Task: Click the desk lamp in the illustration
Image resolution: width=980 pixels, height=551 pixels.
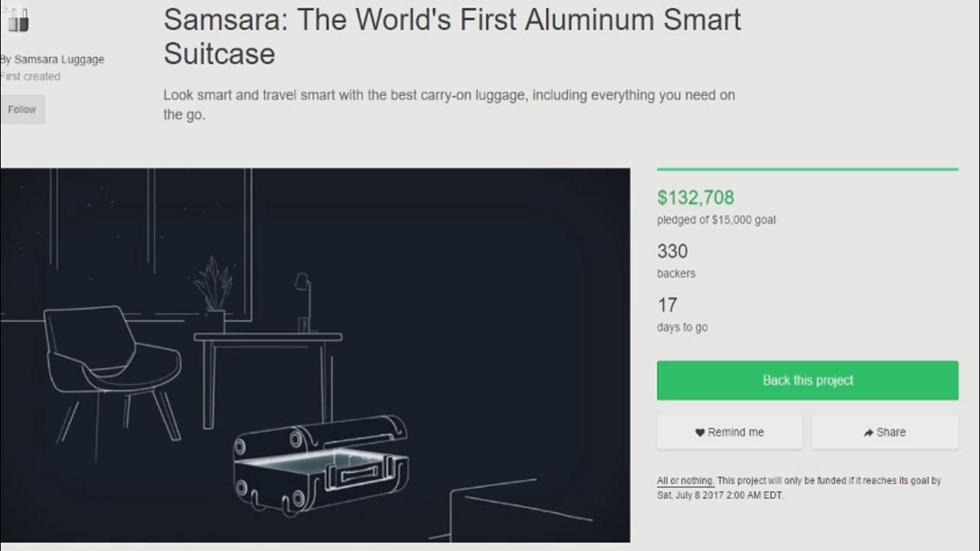Action: pyautogui.click(x=304, y=300)
